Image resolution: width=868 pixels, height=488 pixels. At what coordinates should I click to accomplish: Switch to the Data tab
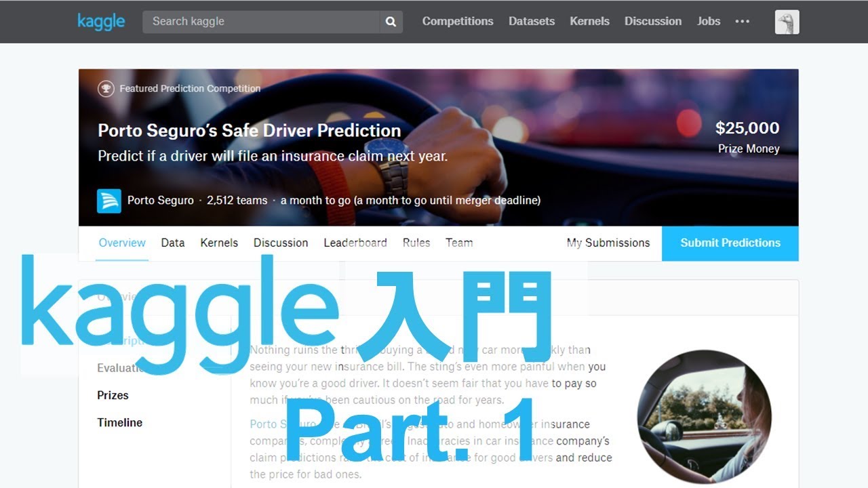pyautogui.click(x=173, y=243)
